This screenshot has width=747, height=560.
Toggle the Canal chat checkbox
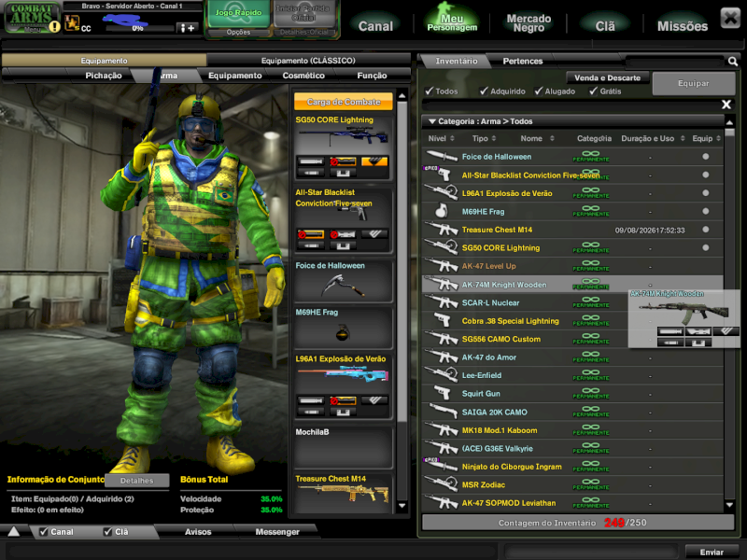point(44,531)
